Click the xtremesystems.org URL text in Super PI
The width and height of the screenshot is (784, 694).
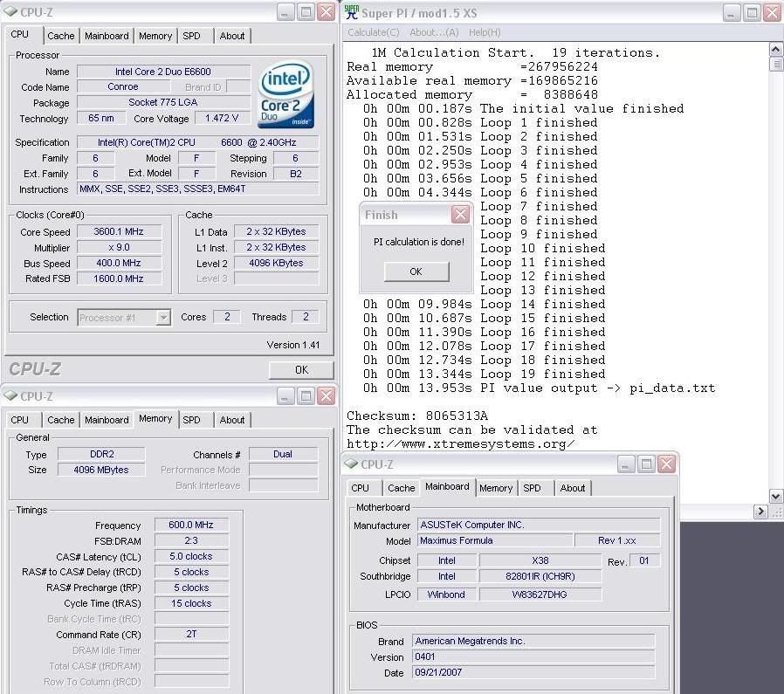pos(460,444)
